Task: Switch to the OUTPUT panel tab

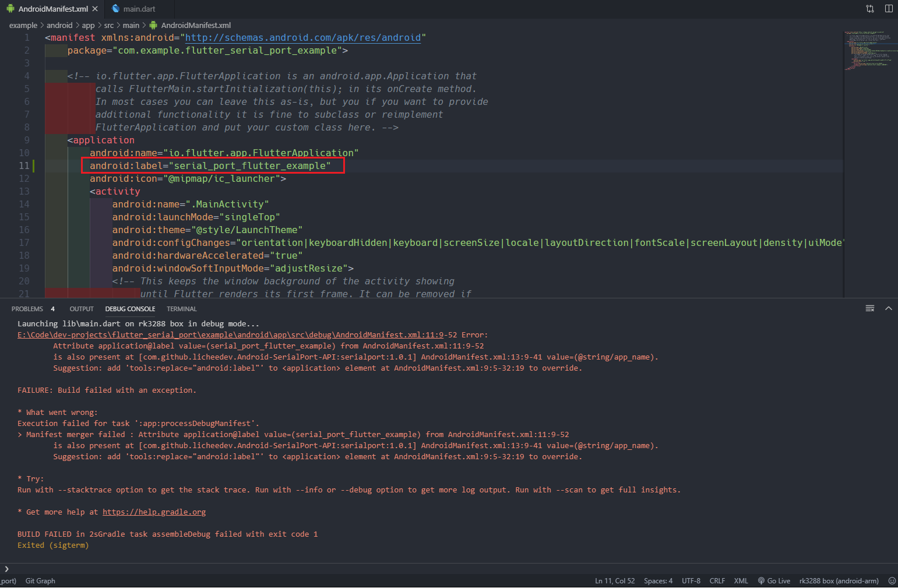Action: coord(82,309)
